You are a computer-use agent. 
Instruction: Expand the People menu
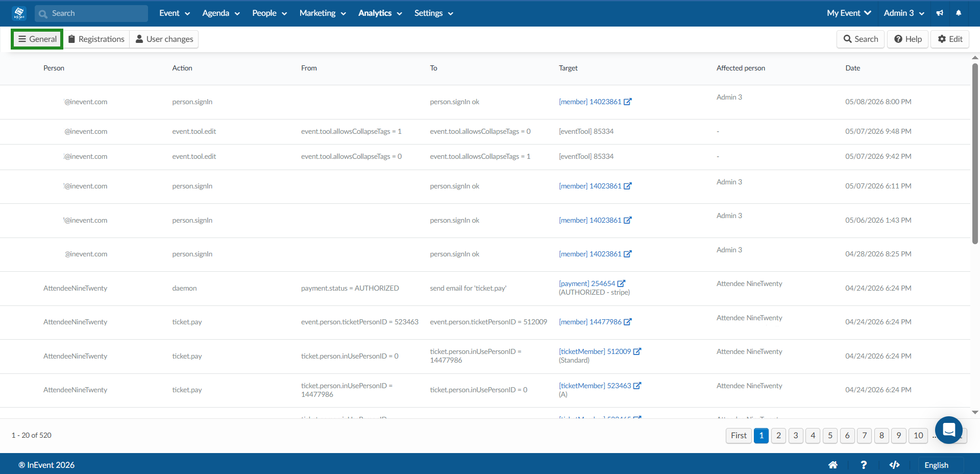pos(269,13)
